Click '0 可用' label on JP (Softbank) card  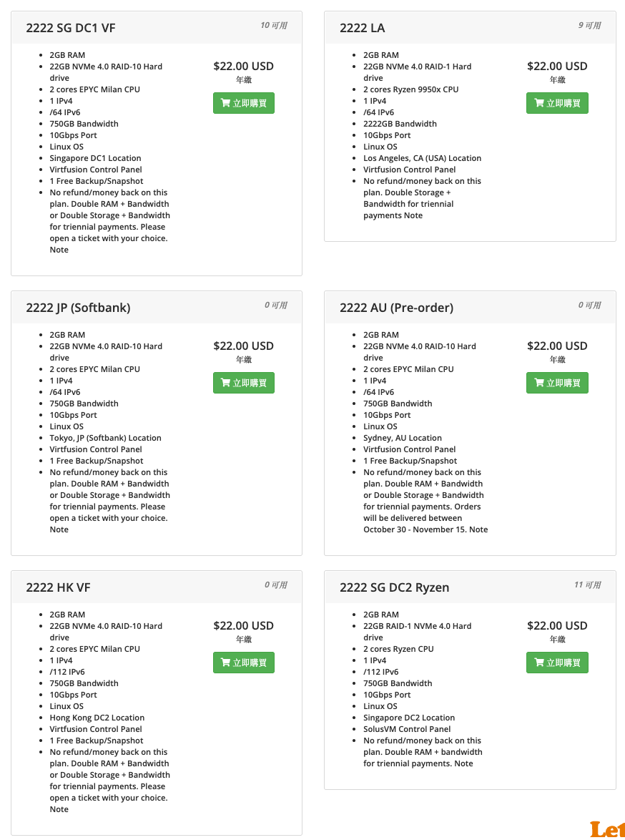275,306
